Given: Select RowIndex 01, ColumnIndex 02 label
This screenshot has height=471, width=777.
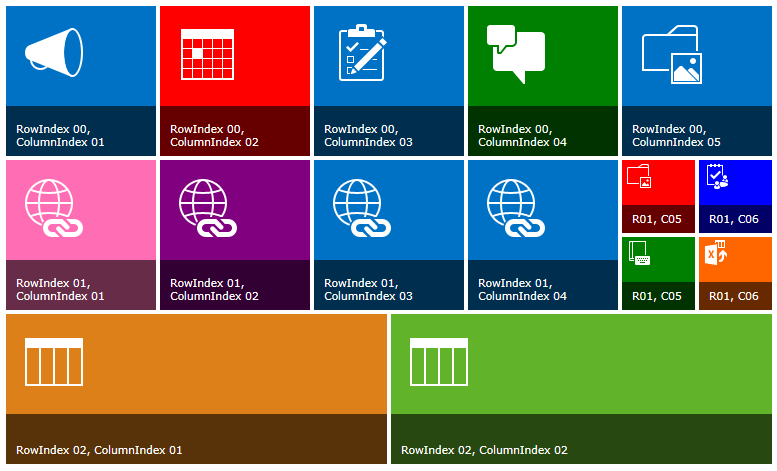Looking at the screenshot, I should (215, 290).
